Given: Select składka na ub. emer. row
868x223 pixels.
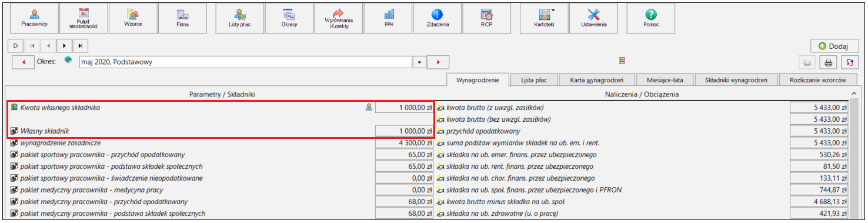Looking at the screenshot, I should tap(642, 154).
